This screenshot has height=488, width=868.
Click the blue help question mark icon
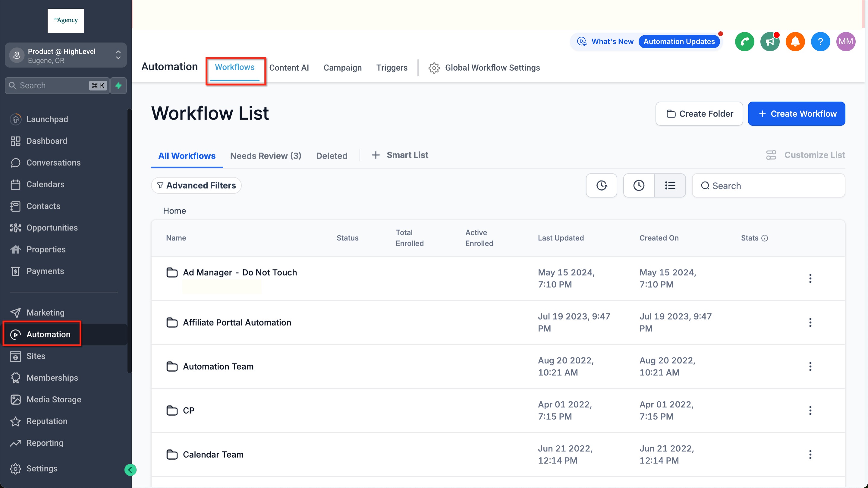[820, 42]
